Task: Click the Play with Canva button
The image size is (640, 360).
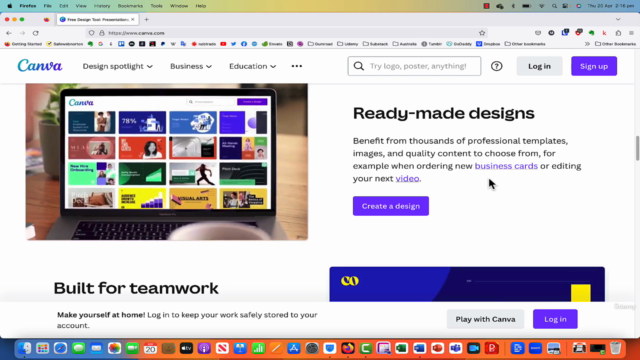Action: (x=485, y=319)
